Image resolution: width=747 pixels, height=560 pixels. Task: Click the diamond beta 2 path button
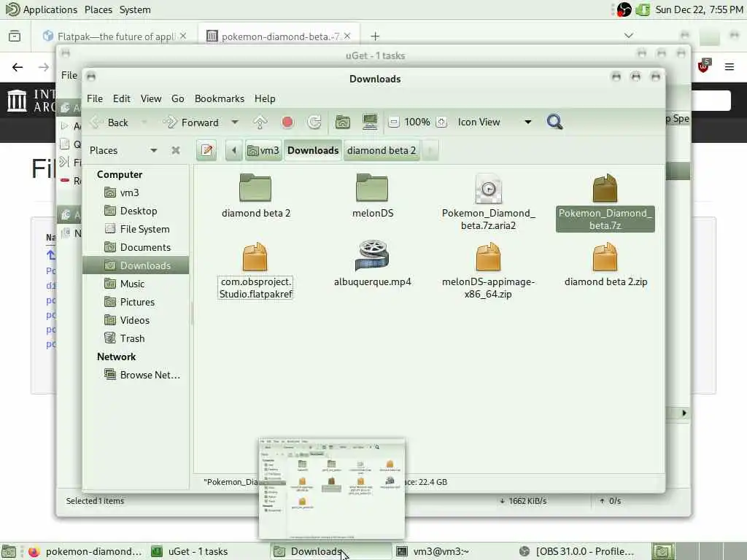[x=382, y=150]
